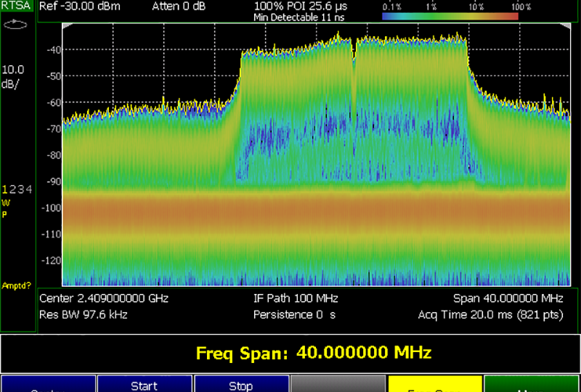
Task: Tap the Span 40.000000 MHz readout
Action: (508, 298)
